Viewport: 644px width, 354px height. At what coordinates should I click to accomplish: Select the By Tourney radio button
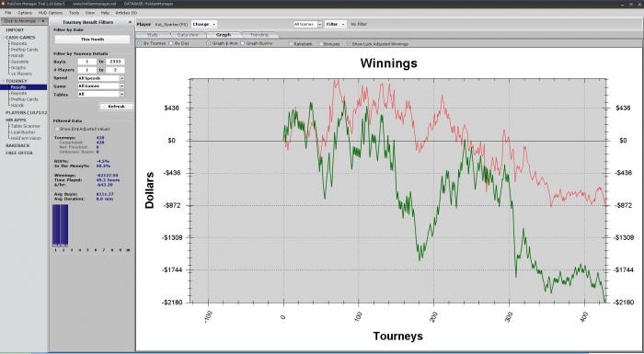[140, 43]
